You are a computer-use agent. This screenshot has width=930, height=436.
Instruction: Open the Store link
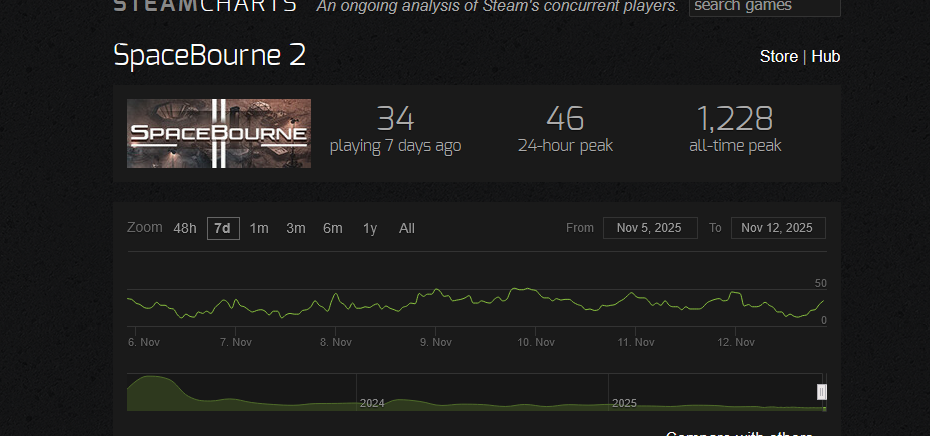(779, 56)
